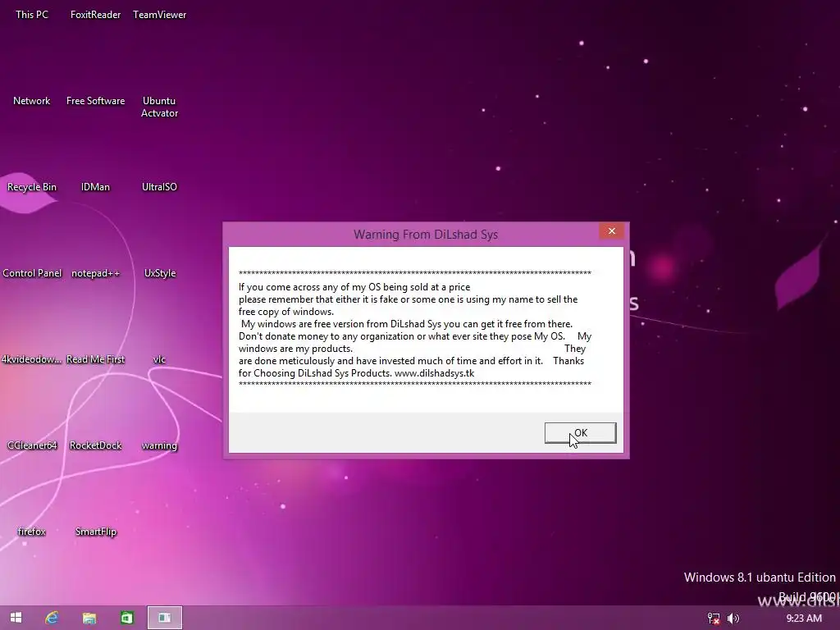Select firefox desktop shortcut
The width and height of the screenshot is (840, 630).
32,532
